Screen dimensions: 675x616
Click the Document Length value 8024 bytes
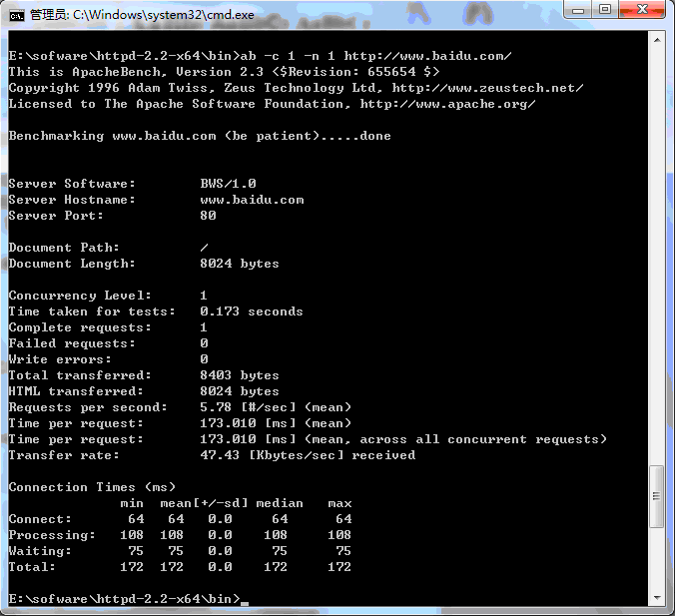[x=240, y=264]
